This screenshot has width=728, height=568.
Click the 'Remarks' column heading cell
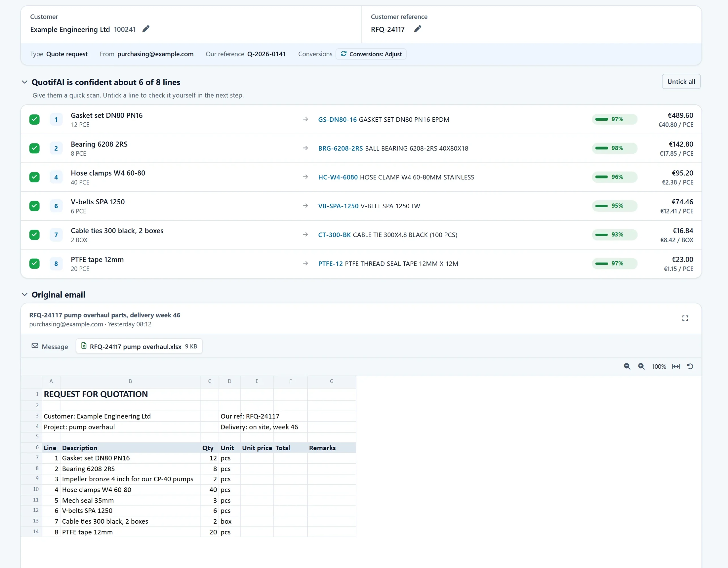tap(332, 448)
